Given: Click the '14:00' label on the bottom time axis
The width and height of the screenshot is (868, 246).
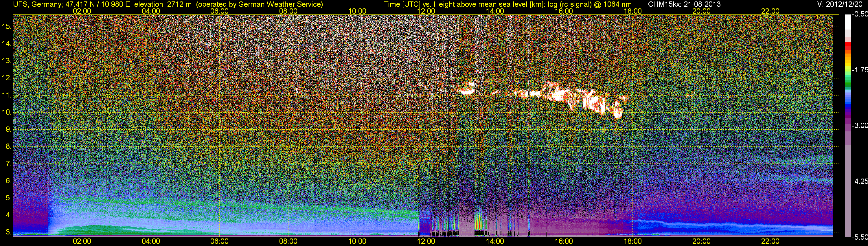Looking at the screenshot, I should pyautogui.click(x=495, y=241).
